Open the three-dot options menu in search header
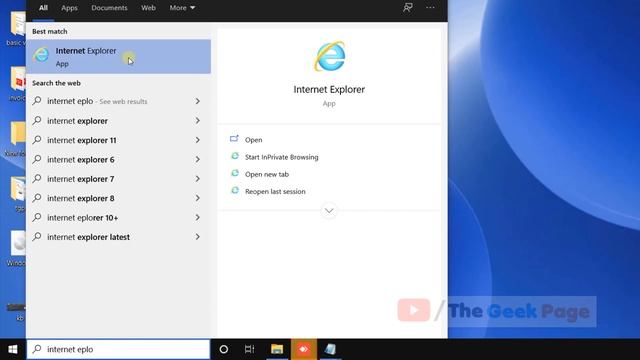Image resolution: width=640 pixels, height=360 pixels. click(430, 7)
